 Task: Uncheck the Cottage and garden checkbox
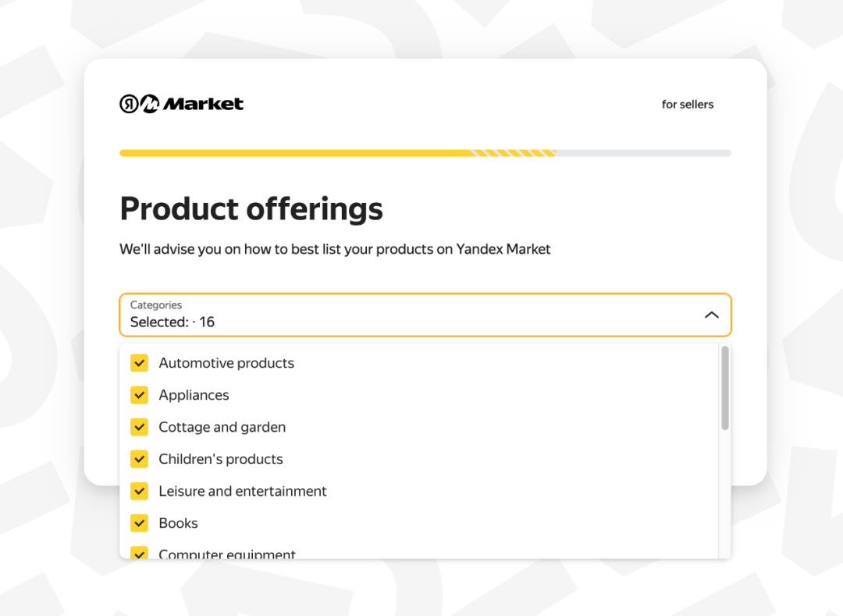pos(140,427)
